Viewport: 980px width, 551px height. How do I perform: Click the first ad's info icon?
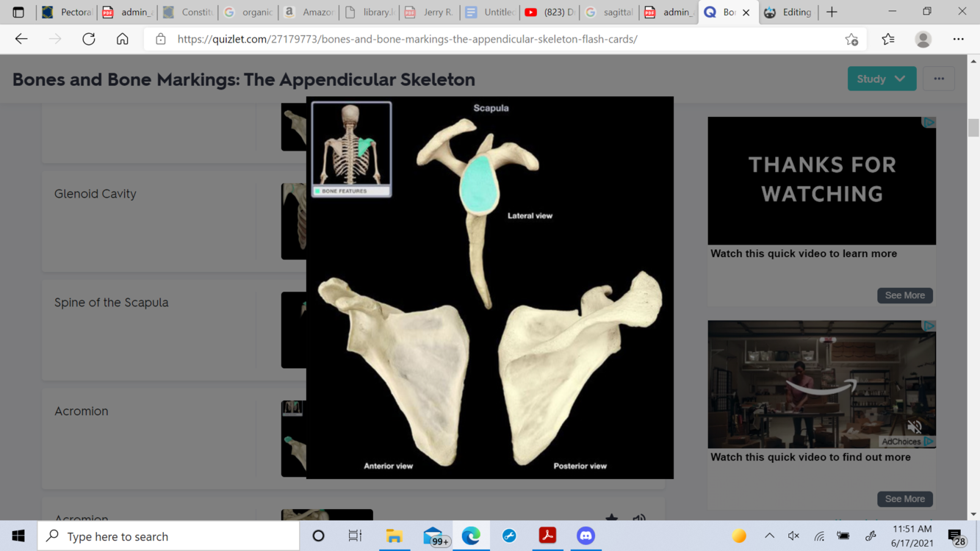click(929, 122)
